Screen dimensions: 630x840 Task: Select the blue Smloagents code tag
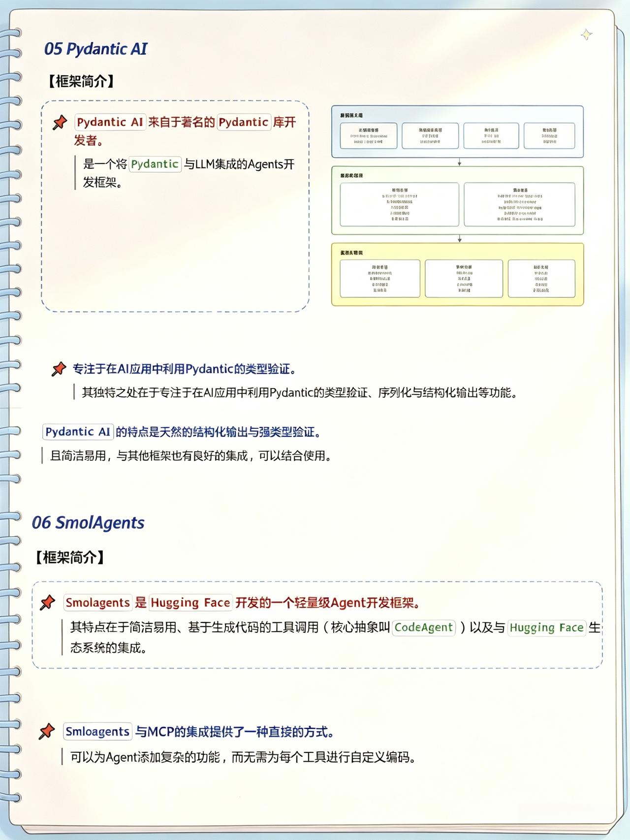[x=97, y=732]
